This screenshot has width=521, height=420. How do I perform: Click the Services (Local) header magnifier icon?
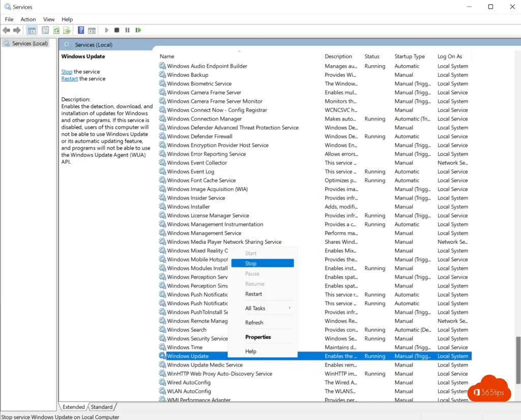coord(67,45)
